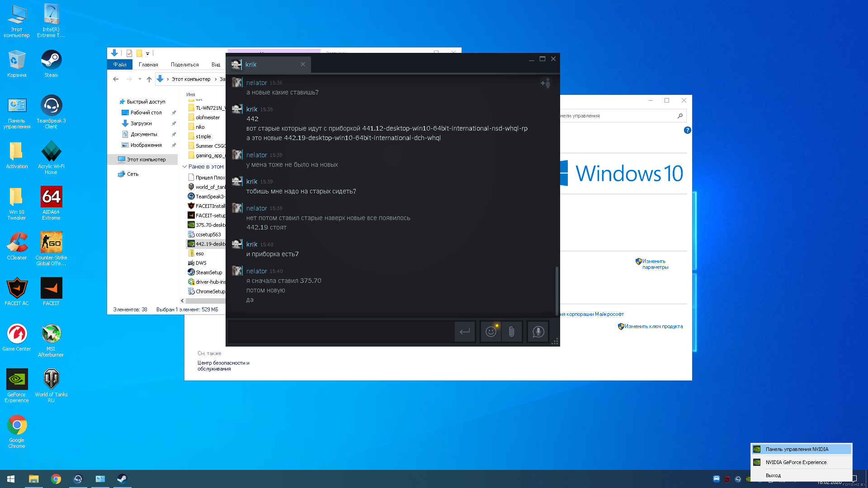Image resolution: width=868 pixels, height=488 pixels.
Task: Select Изображения in navigation pane
Action: pyautogui.click(x=142, y=145)
